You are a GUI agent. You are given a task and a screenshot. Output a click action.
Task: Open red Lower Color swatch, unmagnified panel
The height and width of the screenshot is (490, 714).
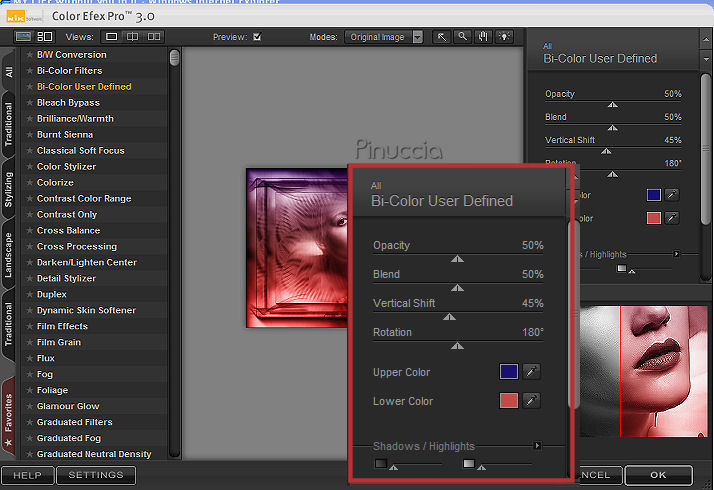click(654, 218)
